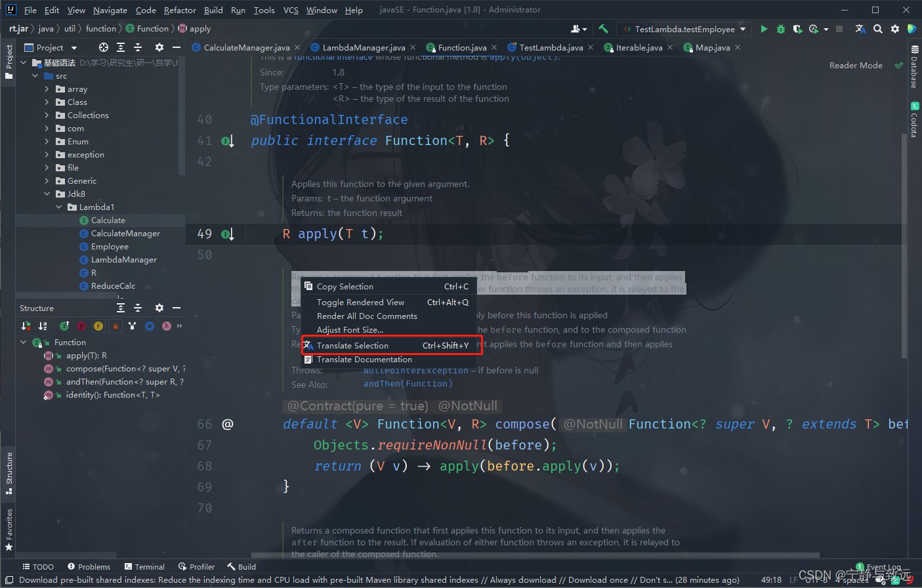Show more Structure toolbar items chevron
Image resolution: width=922 pixels, height=588 pixels.
pos(179,326)
